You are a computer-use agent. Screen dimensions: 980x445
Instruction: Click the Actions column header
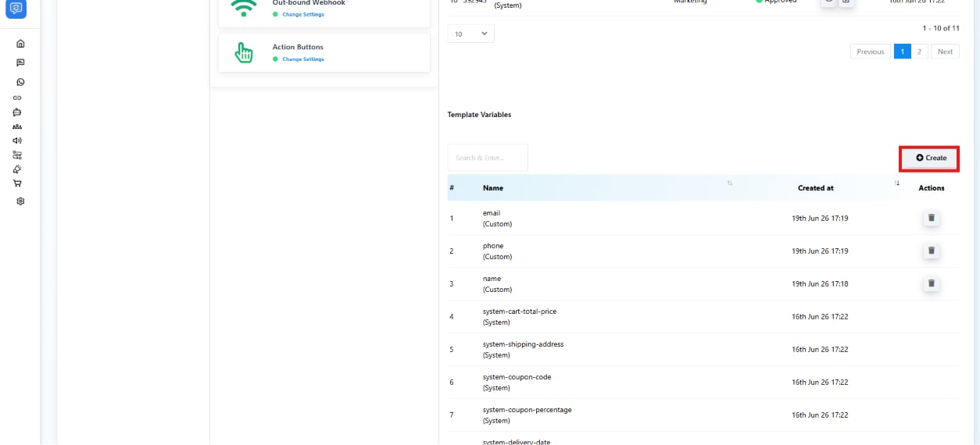coord(931,188)
